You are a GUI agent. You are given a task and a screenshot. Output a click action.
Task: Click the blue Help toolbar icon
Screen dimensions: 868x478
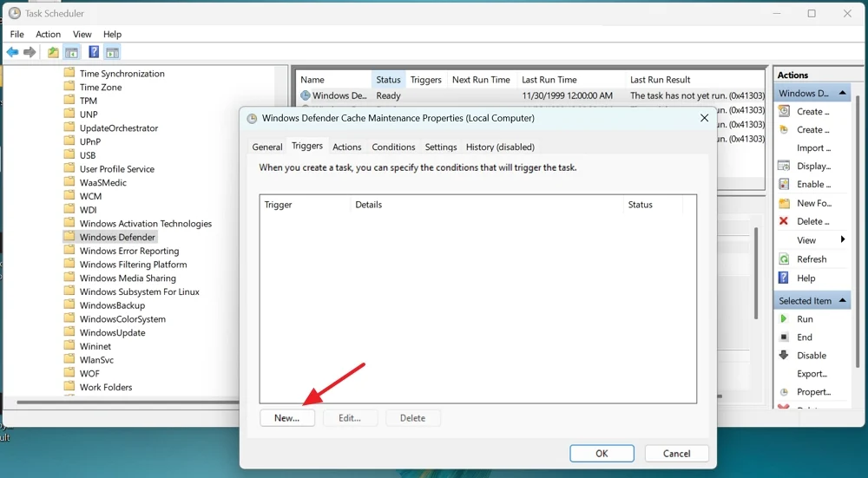tap(94, 53)
